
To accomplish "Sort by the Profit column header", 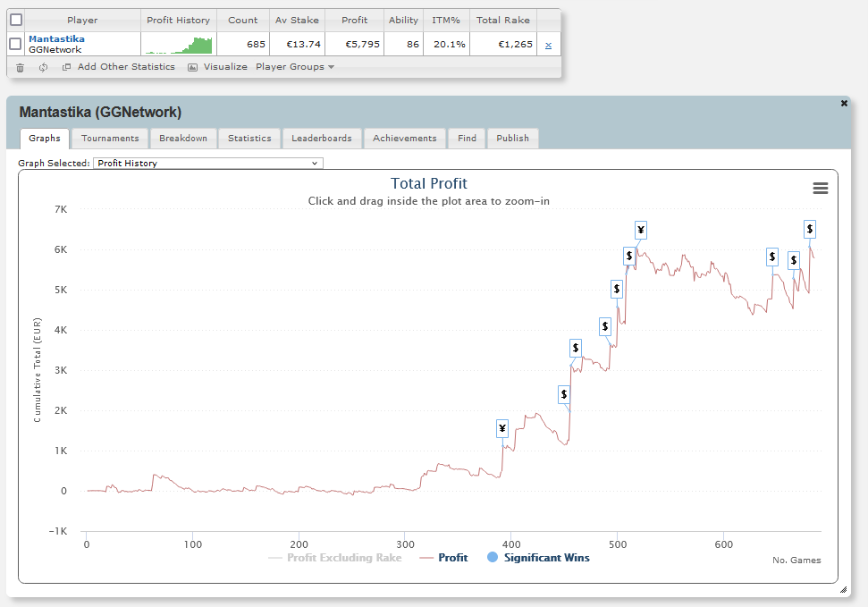I will point(354,20).
